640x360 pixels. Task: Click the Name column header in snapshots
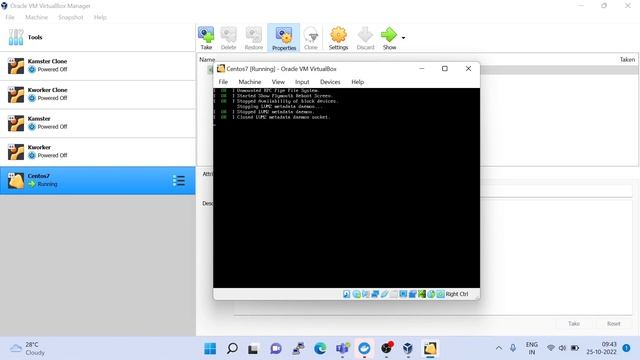pyautogui.click(x=207, y=60)
